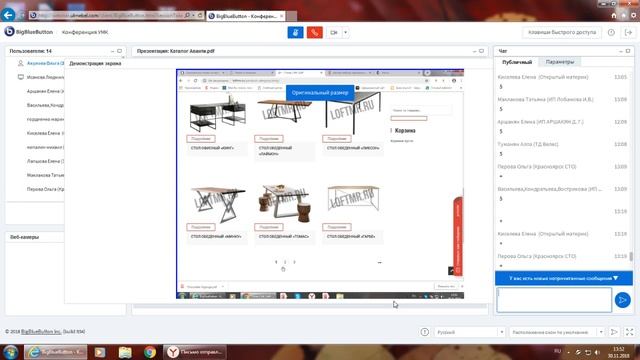Image resolution: width=640 pixels, height=360 pixels.
Task: Open the window layout dropdown at bottom
Action: coord(556,332)
